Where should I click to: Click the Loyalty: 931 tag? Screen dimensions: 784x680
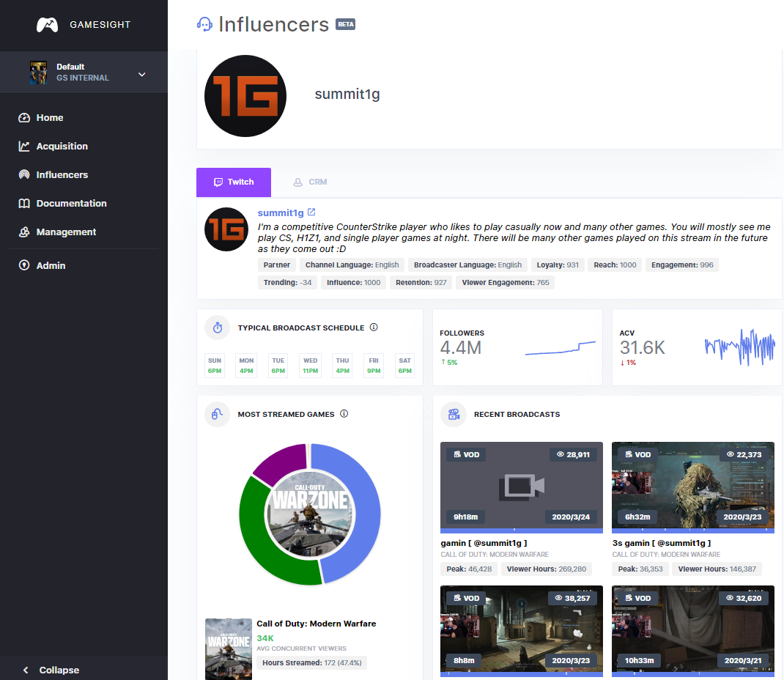558,265
